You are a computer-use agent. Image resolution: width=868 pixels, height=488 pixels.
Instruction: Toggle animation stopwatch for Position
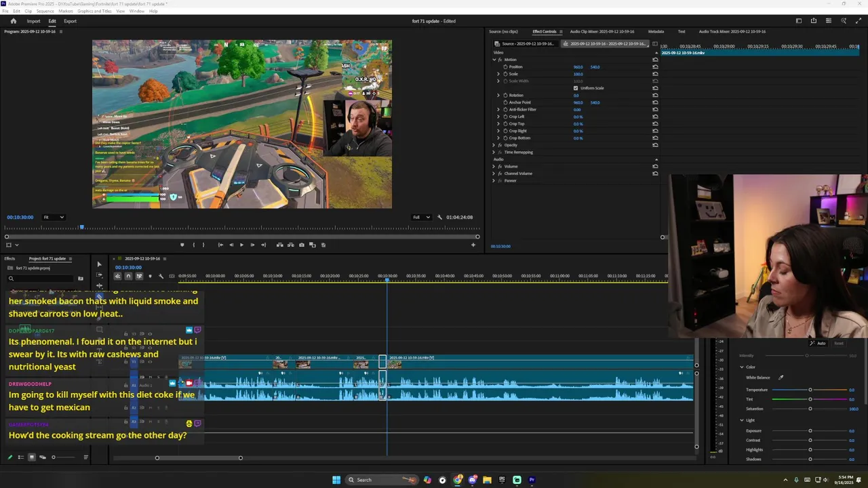point(505,67)
